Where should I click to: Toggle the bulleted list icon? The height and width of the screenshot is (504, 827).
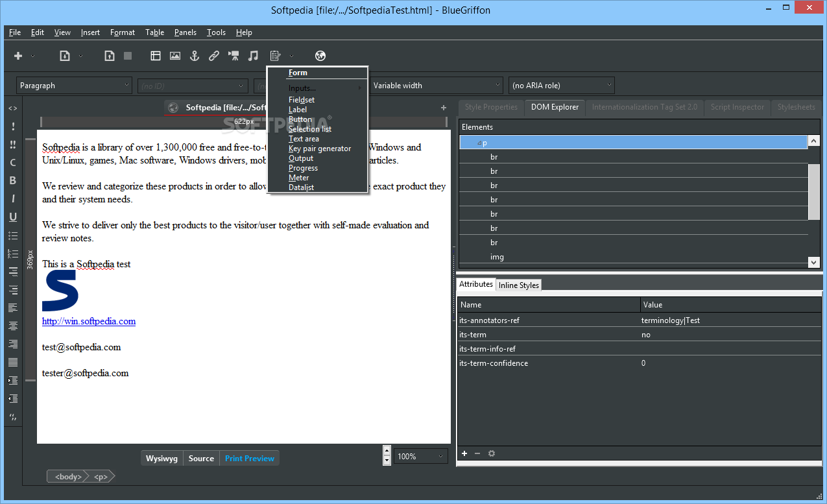[13, 235]
